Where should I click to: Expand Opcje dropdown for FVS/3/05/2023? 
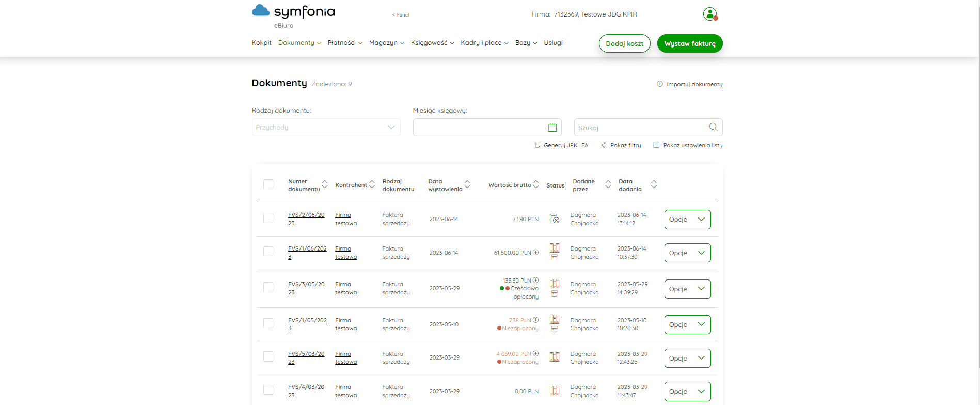(687, 289)
